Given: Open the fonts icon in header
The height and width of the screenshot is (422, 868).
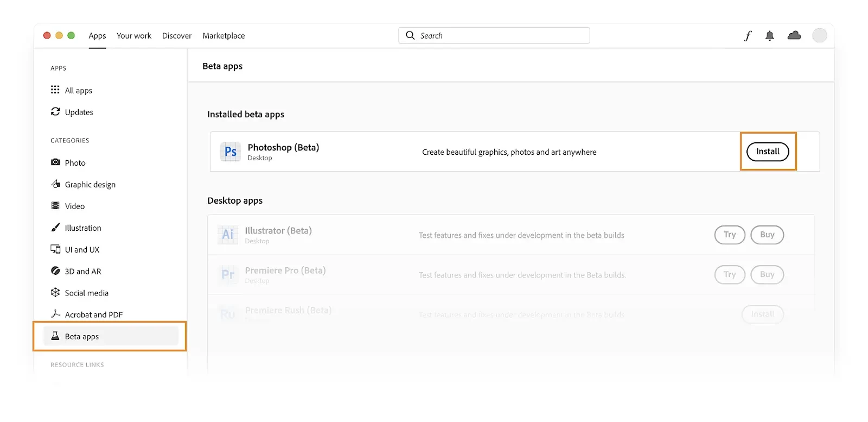Looking at the screenshot, I should pyautogui.click(x=748, y=36).
